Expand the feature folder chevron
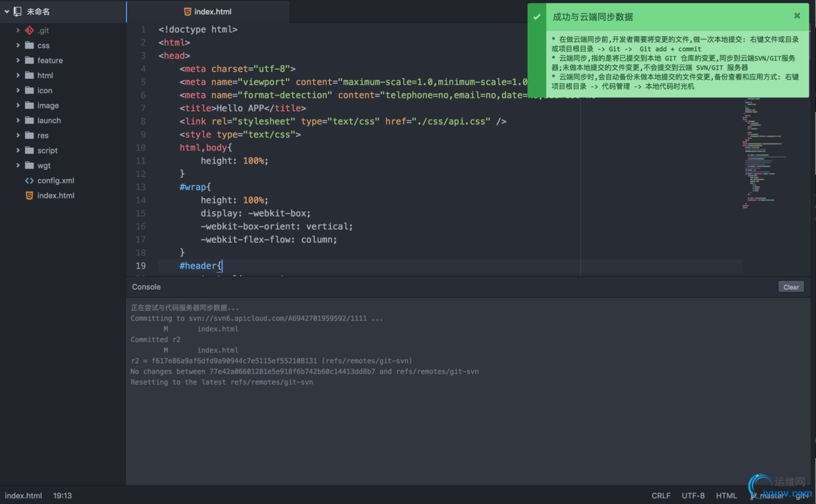Viewport: 816px width, 504px height. pyautogui.click(x=18, y=61)
